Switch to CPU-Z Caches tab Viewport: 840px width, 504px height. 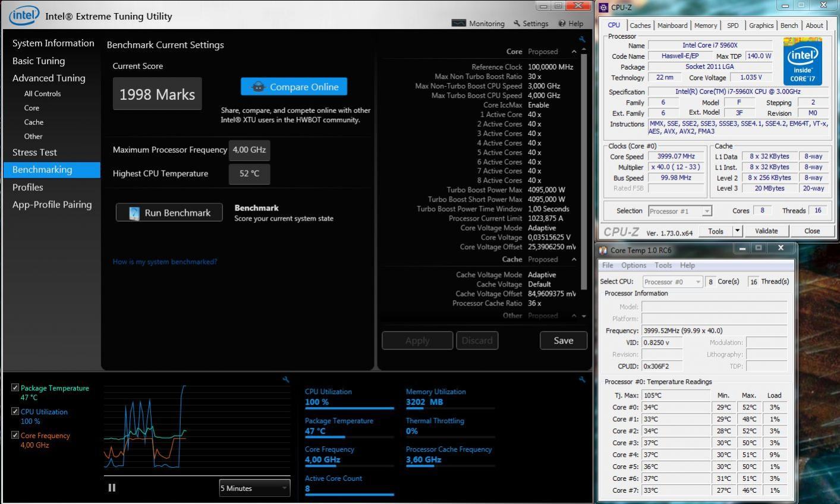tap(640, 26)
